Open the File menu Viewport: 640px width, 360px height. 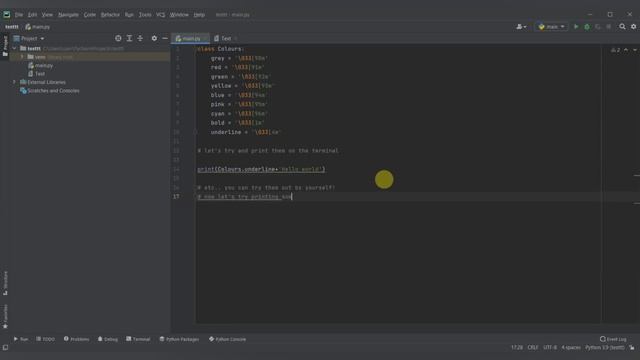[19, 15]
